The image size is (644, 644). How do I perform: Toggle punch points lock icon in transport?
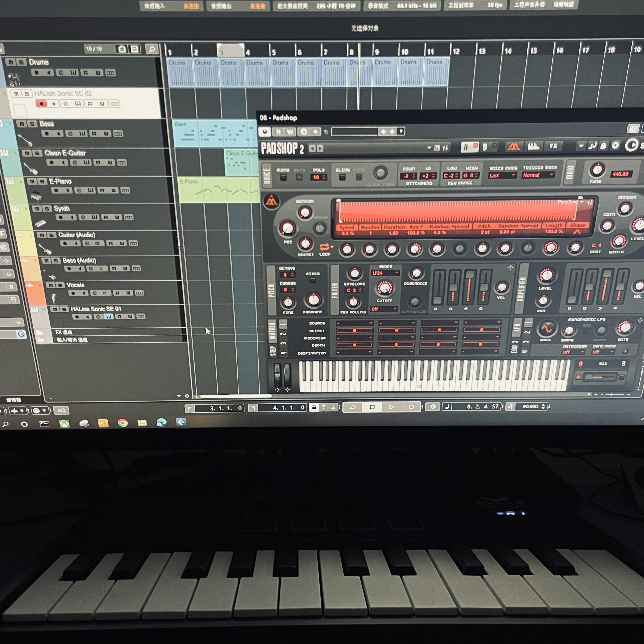click(x=314, y=407)
